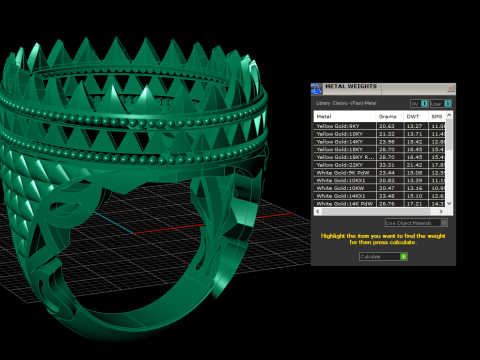Select the White Gold:14K PdW row
Screen dimensions: 480x360
[379, 204]
